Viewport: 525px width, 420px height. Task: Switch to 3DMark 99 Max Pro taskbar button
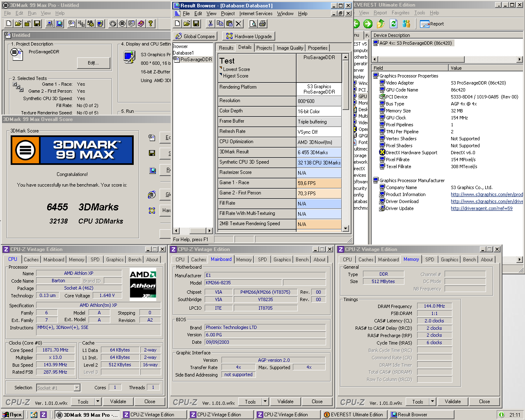[x=88, y=415]
